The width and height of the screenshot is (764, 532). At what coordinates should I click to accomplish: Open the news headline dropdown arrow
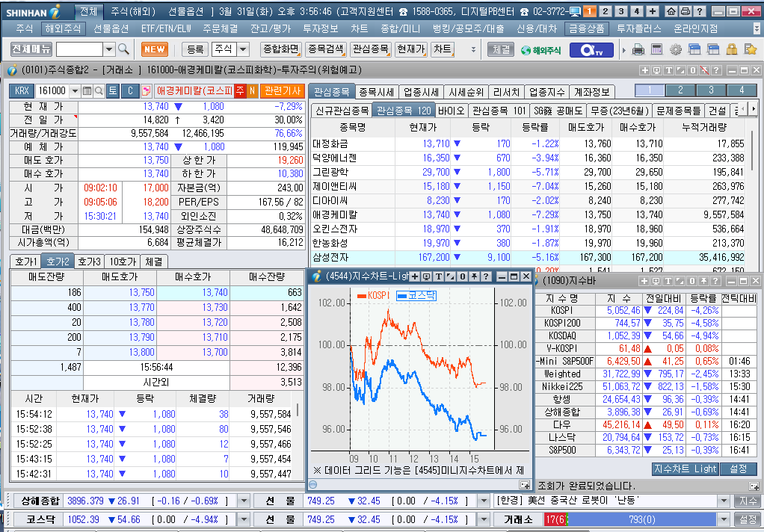click(724, 501)
